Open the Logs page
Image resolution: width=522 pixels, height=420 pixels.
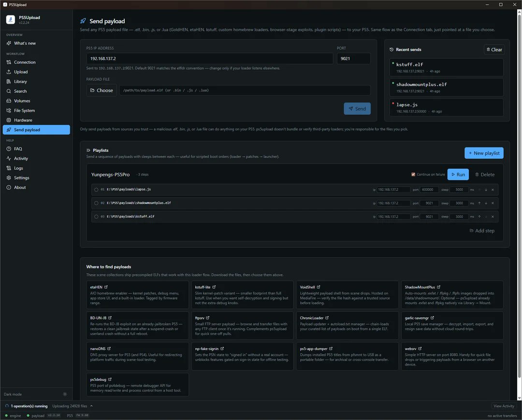tap(36, 168)
